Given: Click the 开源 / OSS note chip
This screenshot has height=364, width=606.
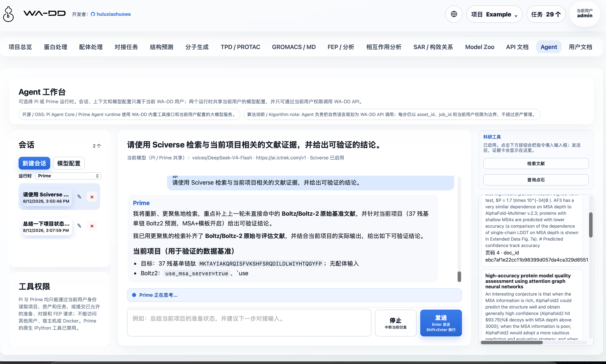Looking at the screenshot, I should 129,115.
